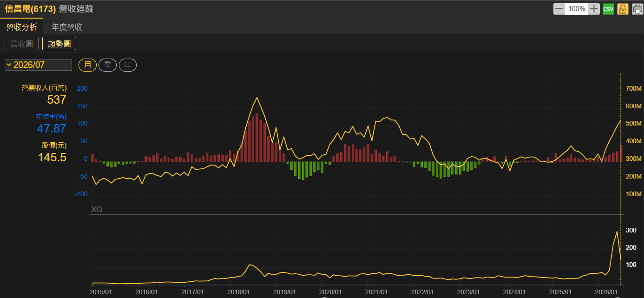Click the 300 stock price axis label
Screen dimensions: 644x298
pyautogui.click(x=631, y=230)
